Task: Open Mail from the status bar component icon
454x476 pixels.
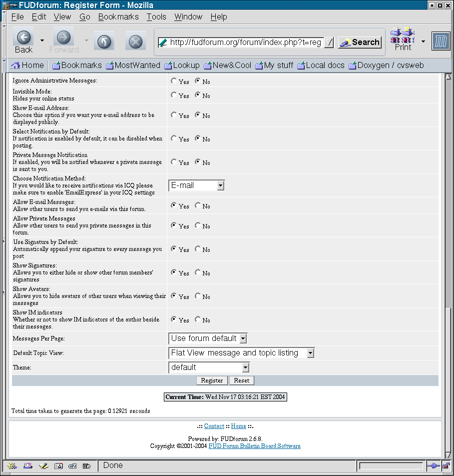Action: click(28, 465)
